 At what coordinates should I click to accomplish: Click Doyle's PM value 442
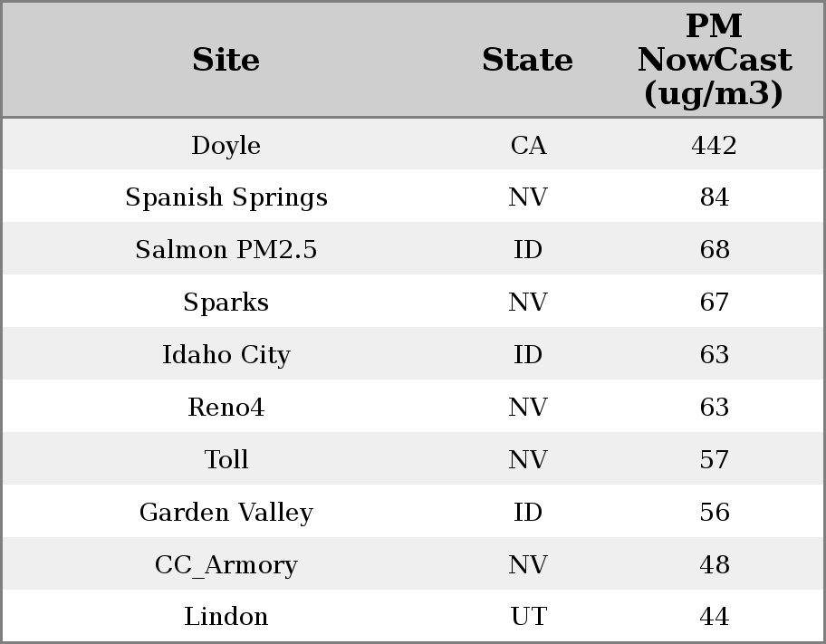[714, 146]
